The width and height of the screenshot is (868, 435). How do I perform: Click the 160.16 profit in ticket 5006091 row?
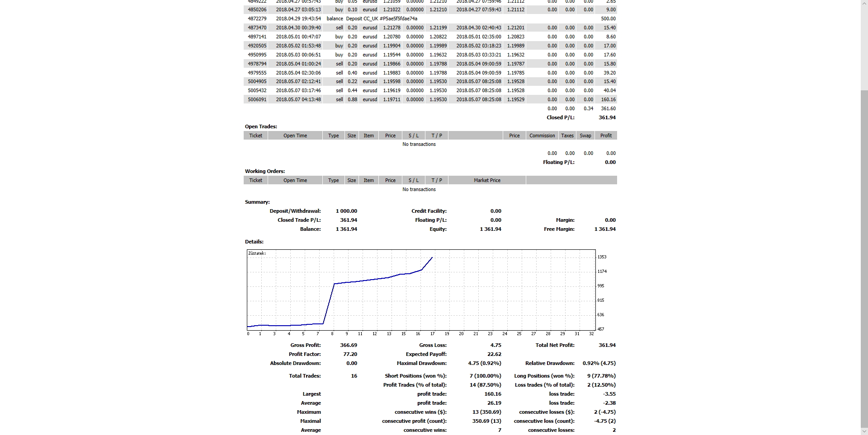pos(608,99)
